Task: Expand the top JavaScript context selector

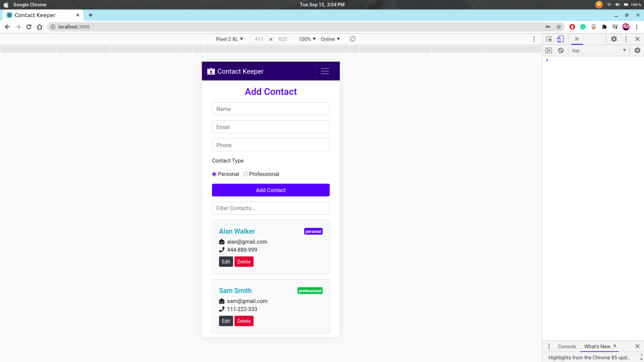Action: click(x=599, y=50)
